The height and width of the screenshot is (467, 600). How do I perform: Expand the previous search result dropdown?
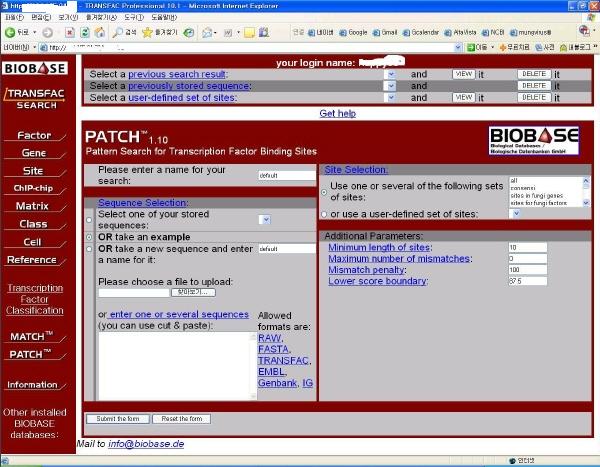coord(391,74)
